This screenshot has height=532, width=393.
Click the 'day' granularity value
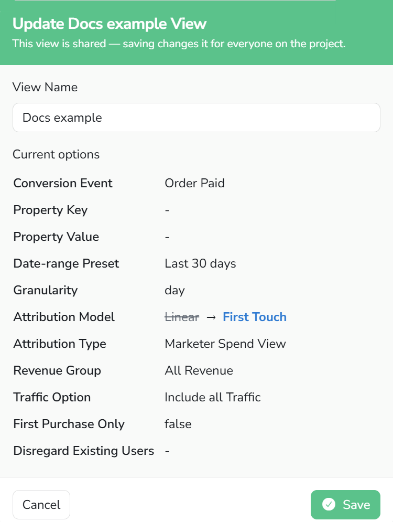pos(175,291)
